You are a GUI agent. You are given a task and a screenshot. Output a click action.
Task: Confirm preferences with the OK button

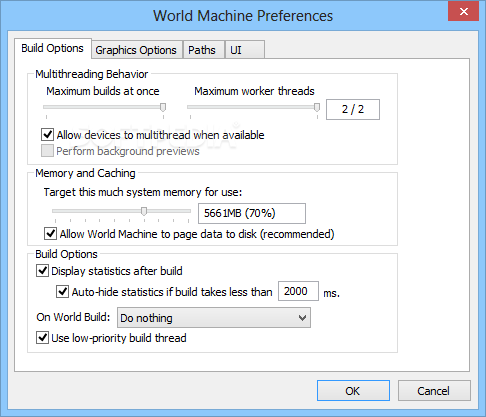pyautogui.click(x=353, y=391)
